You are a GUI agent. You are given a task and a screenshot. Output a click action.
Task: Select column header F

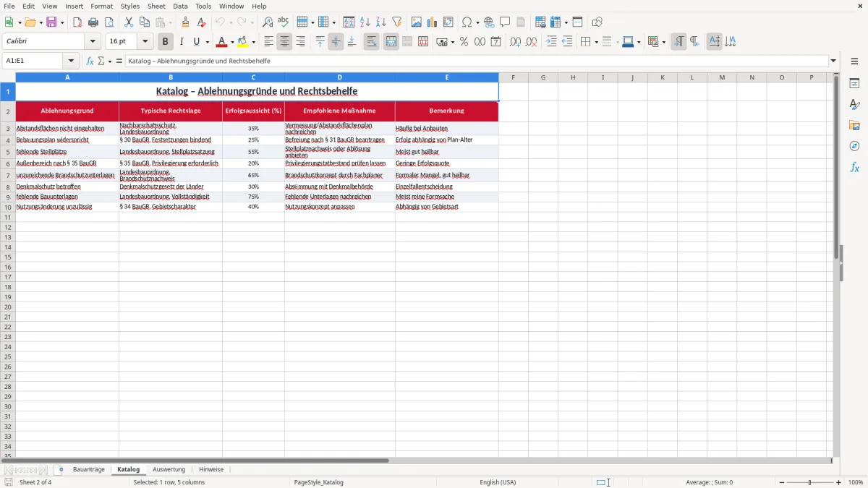coord(513,77)
